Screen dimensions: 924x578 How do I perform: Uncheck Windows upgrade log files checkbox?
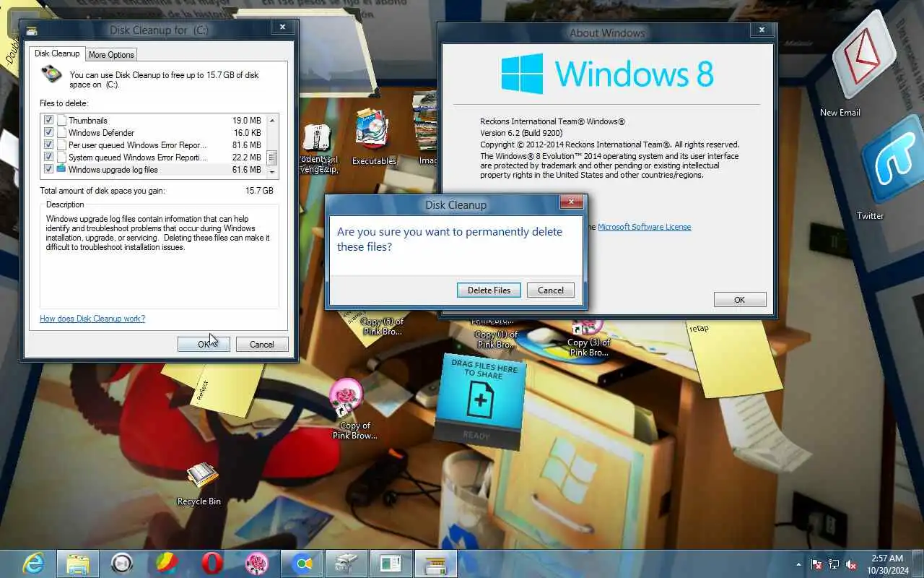(x=48, y=170)
